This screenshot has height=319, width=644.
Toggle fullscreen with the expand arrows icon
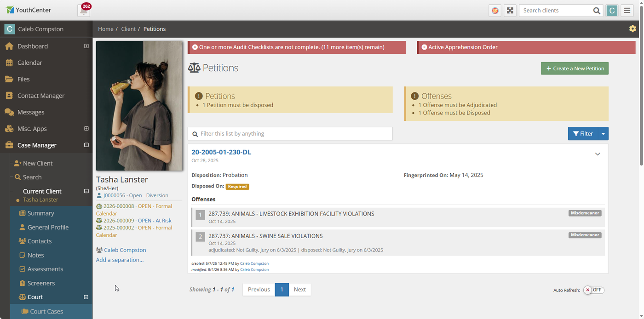pos(510,11)
